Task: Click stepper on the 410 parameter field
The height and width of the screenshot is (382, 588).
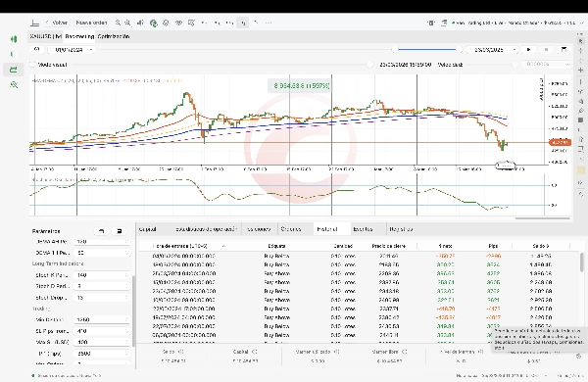Action: [126, 331]
